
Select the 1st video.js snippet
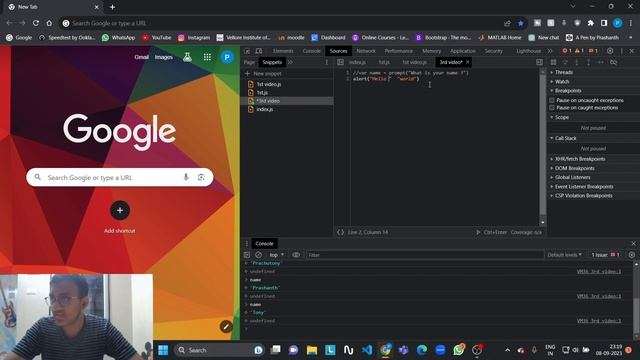point(269,84)
